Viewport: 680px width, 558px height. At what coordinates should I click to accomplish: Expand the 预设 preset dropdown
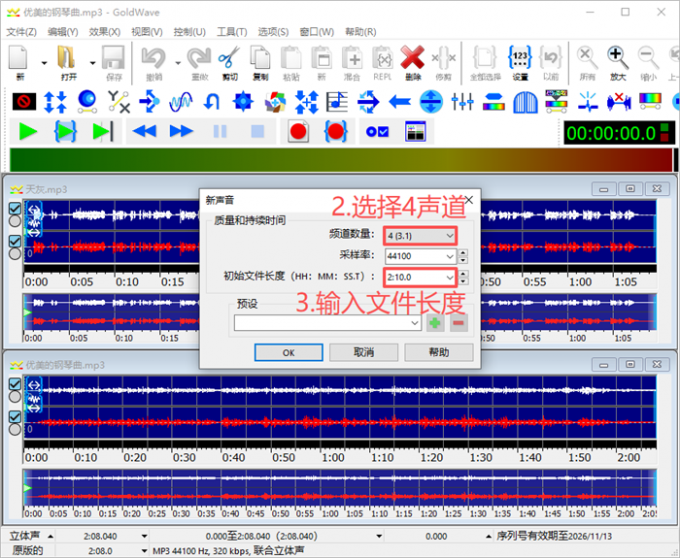[x=327, y=323]
